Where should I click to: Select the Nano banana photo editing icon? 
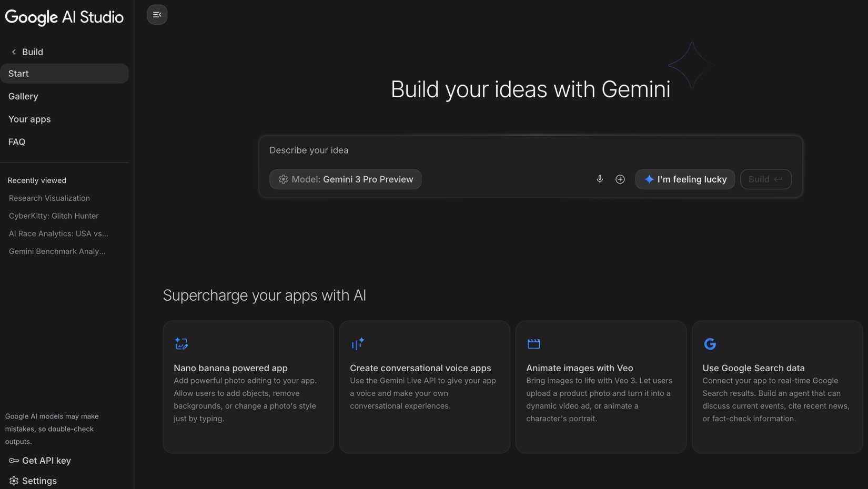pos(181,344)
